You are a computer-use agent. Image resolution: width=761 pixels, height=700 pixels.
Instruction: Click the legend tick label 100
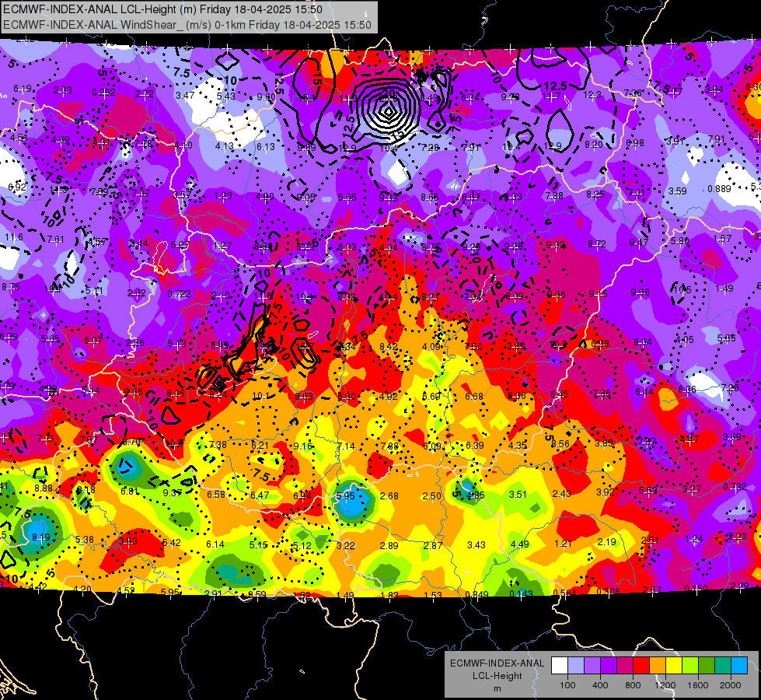pyautogui.click(x=567, y=685)
